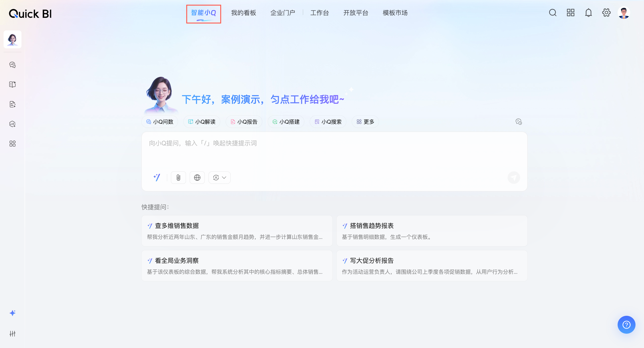The width and height of the screenshot is (644, 348).
Task: Click the Quick BI logo
Action: (30, 14)
